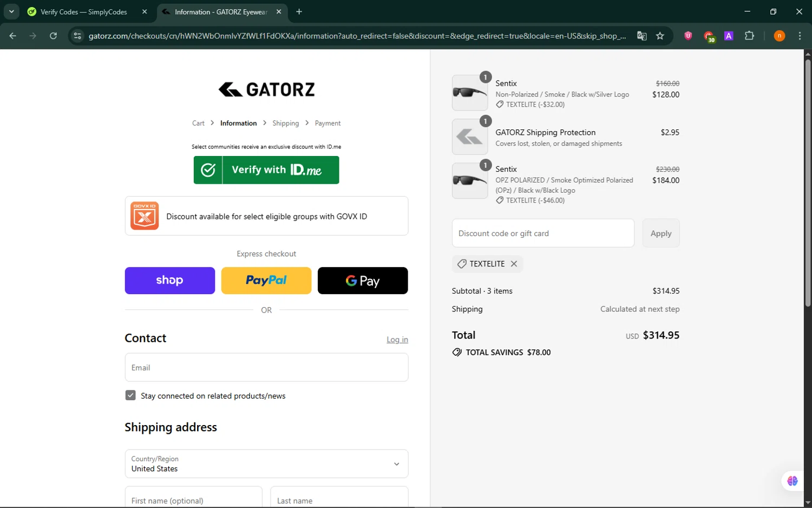
Task: Click the Payment breadcrumb step
Action: click(x=328, y=123)
